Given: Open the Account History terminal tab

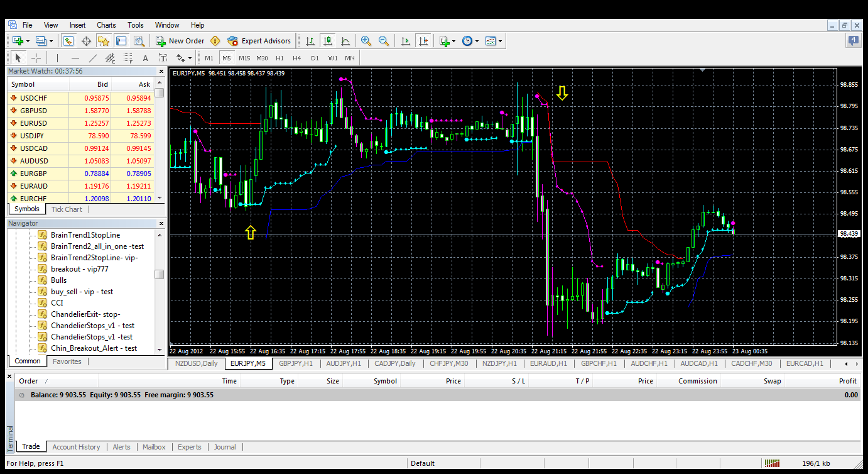Looking at the screenshot, I should point(76,447).
